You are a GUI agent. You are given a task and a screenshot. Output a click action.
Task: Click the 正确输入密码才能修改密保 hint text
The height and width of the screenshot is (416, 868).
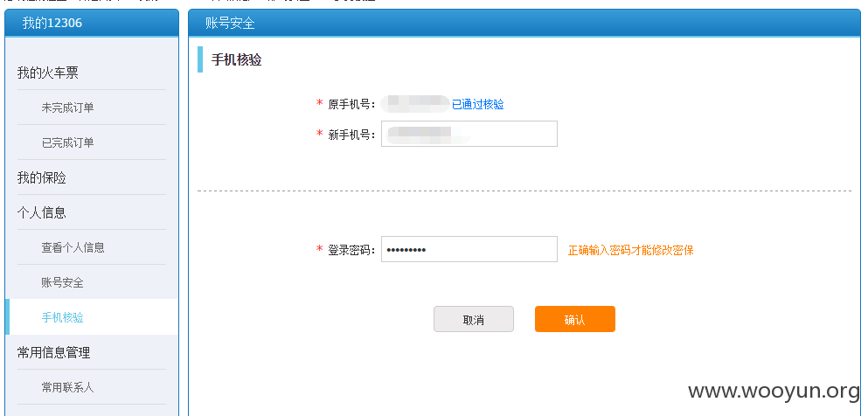[630, 250]
